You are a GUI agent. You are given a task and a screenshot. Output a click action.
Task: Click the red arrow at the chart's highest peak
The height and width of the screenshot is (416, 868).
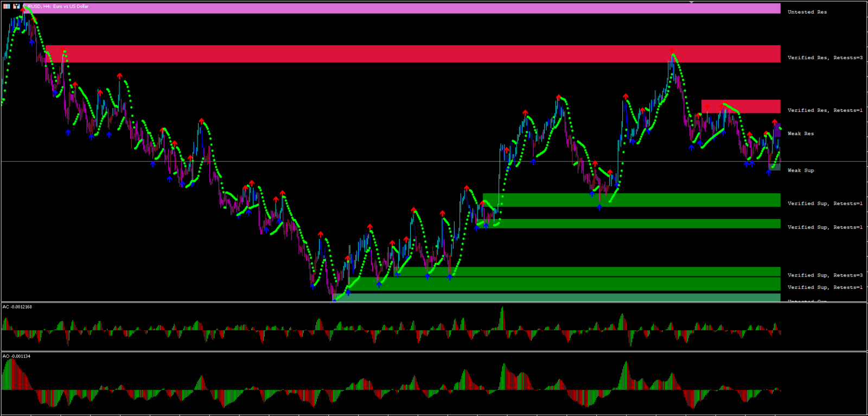point(23,10)
